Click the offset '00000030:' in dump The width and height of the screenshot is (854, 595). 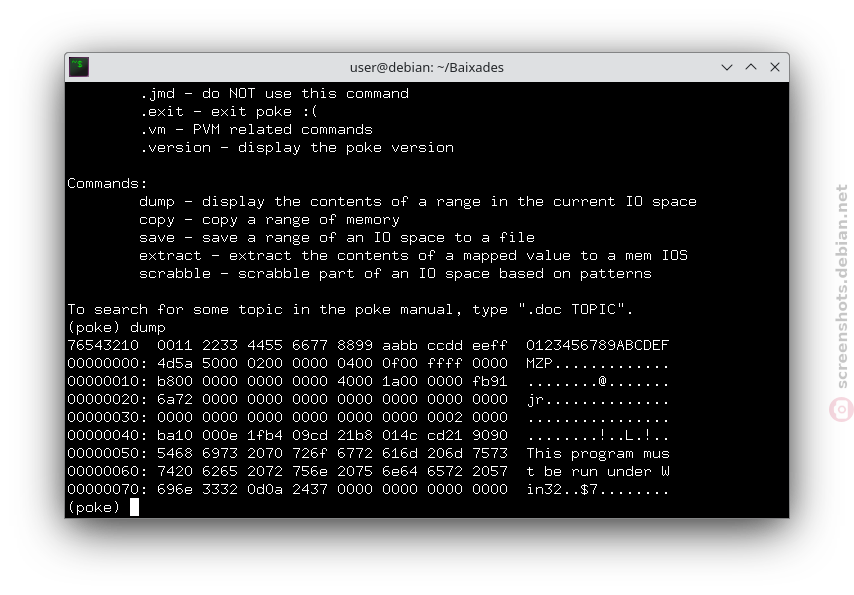107,417
